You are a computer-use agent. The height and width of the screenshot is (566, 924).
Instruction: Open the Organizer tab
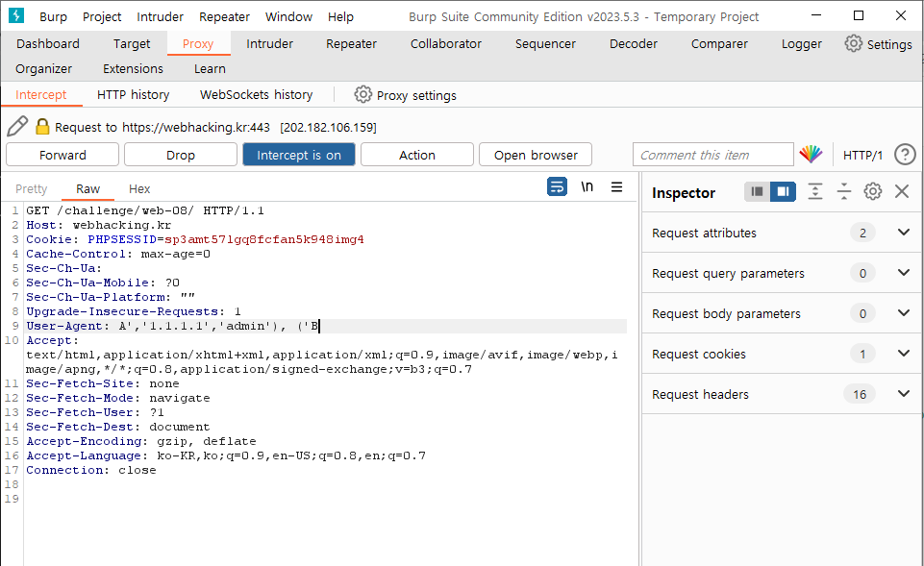43,69
